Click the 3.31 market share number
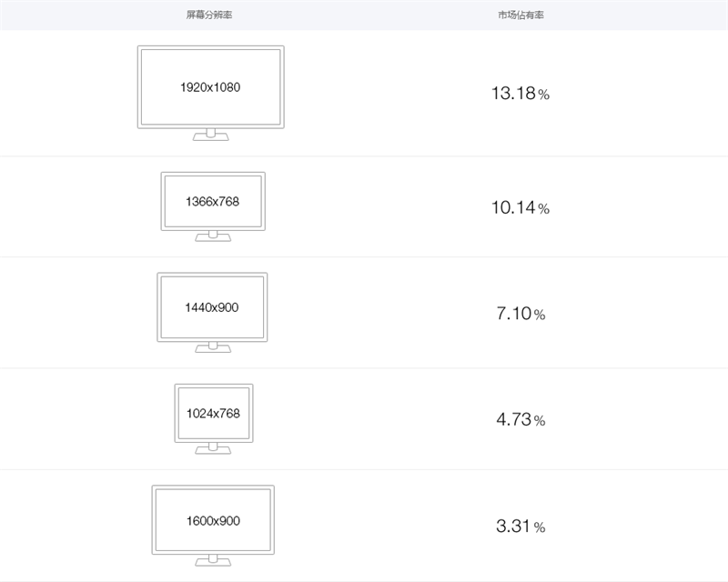Screen dimensions: 728x582 (513, 526)
